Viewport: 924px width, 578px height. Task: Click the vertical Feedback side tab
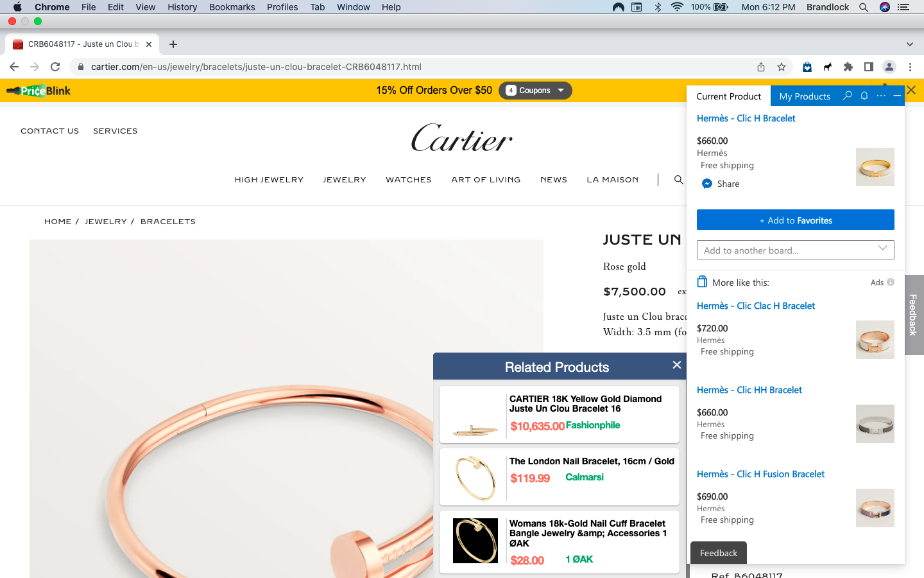[914, 315]
